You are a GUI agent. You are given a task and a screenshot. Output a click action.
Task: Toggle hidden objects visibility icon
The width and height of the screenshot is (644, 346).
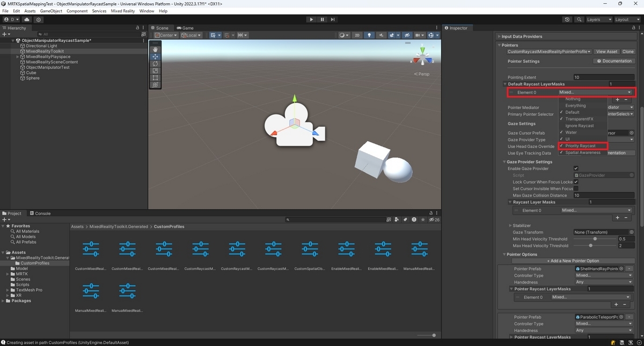tap(407, 35)
